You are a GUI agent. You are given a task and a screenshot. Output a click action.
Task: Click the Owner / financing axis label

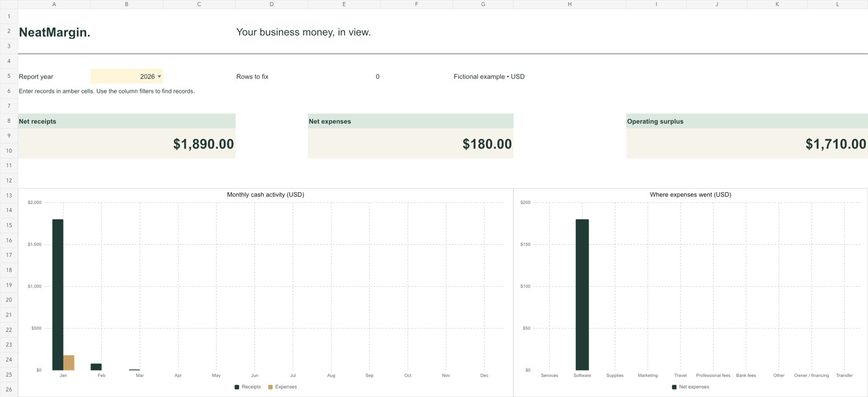click(x=812, y=375)
